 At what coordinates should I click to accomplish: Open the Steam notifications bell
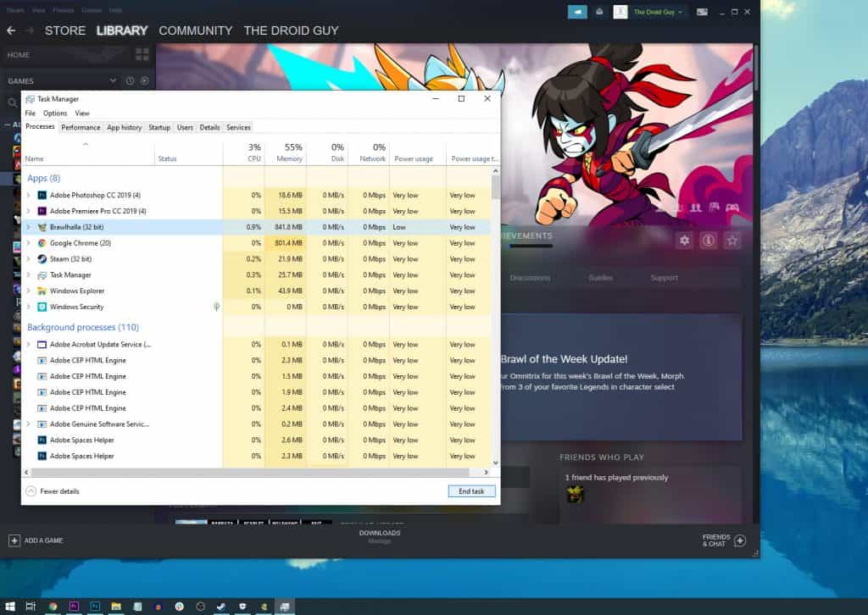[x=599, y=12]
